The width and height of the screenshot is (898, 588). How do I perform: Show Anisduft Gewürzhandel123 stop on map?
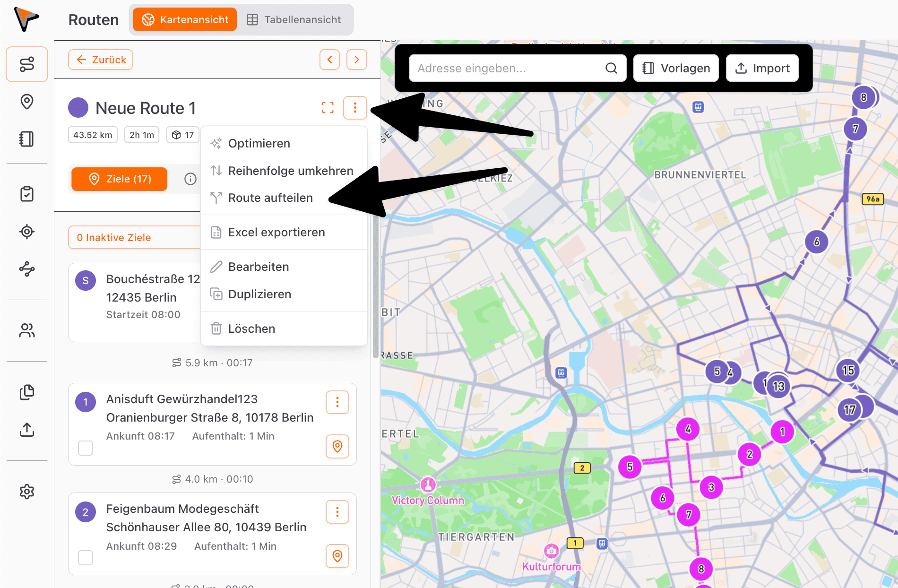pos(337,446)
